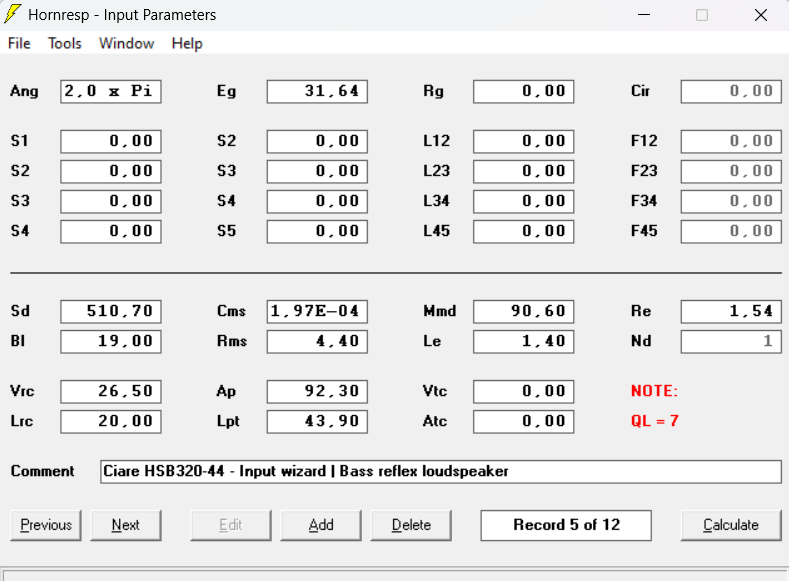This screenshot has height=581, width=789.
Task: Click the Sd field with 510,70
Action: click(x=111, y=311)
